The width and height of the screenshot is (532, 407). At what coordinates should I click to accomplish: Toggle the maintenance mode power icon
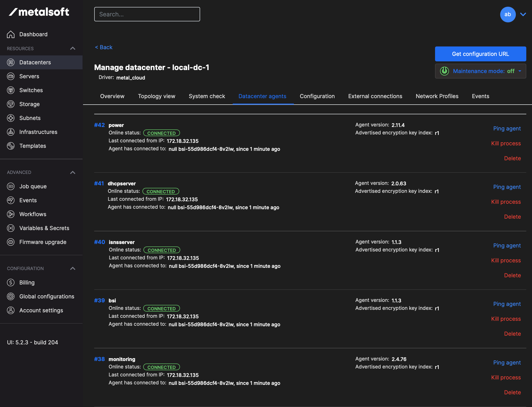click(x=444, y=71)
